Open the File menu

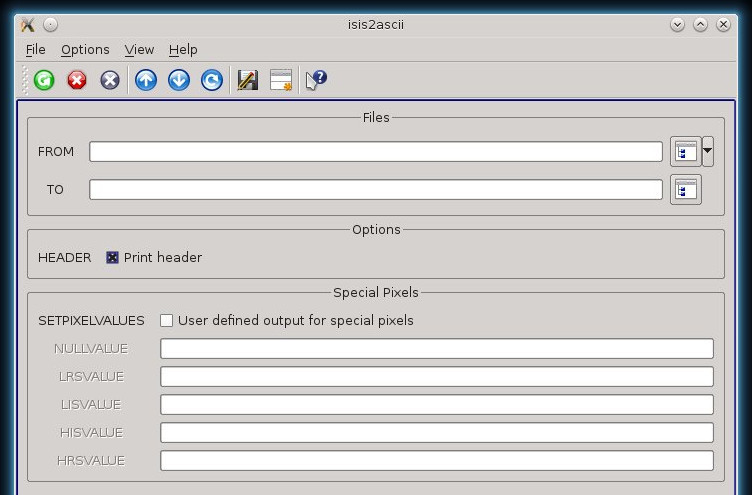pyautogui.click(x=35, y=49)
